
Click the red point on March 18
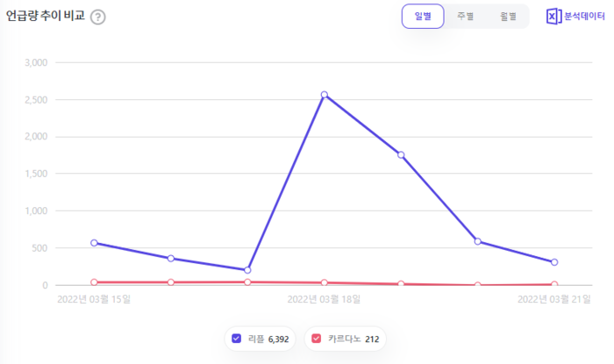[325, 282]
